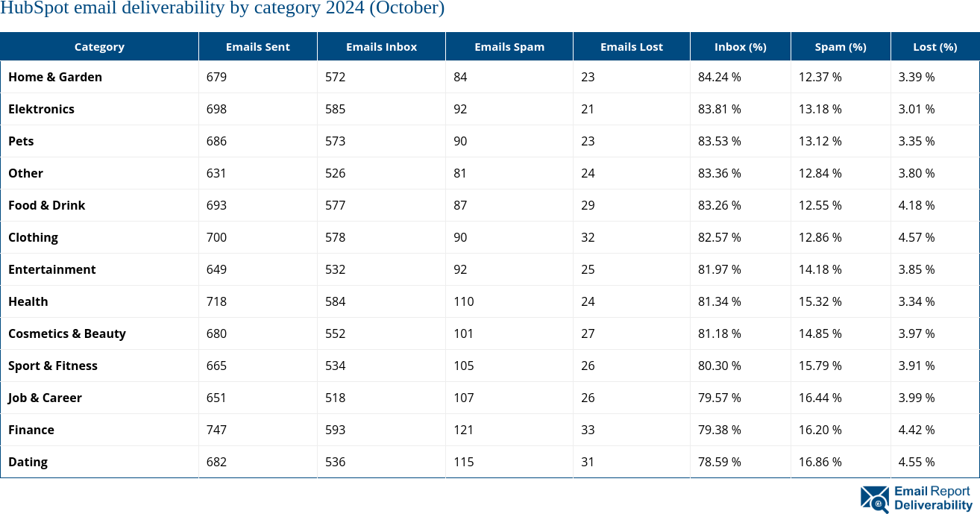Click Health spam count 110
The height and width of the screenshot is (514, 980).
click(x=464, y=301)
